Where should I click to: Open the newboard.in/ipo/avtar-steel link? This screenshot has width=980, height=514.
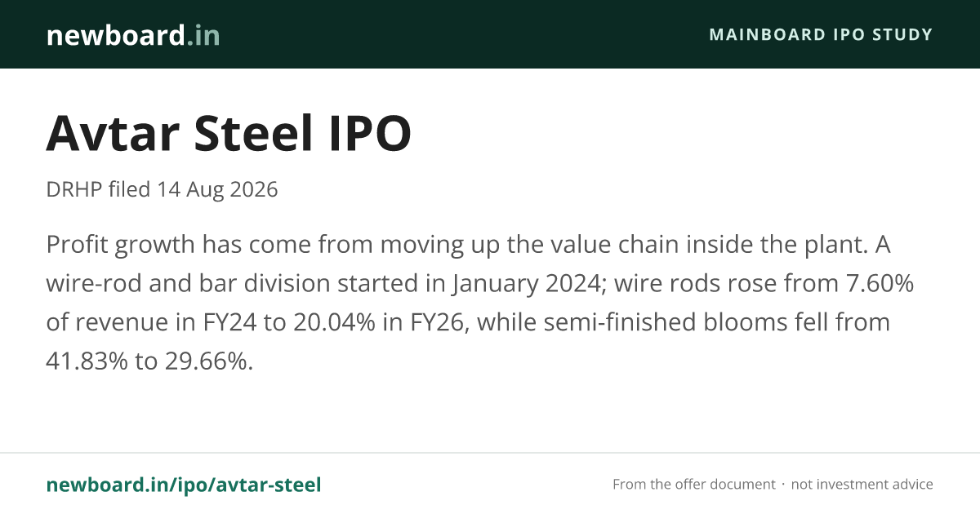pyautogui.click(x=184, y=485)
